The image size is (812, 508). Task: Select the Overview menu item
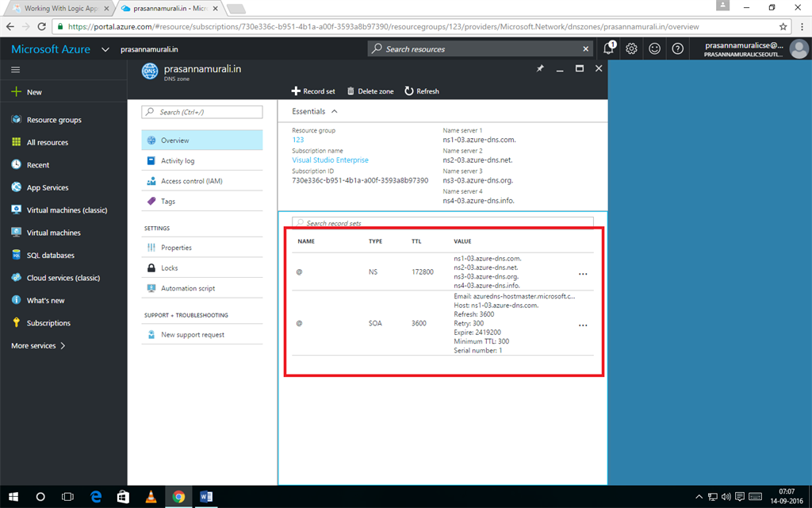pyautogui.click(x=202, y=140)
